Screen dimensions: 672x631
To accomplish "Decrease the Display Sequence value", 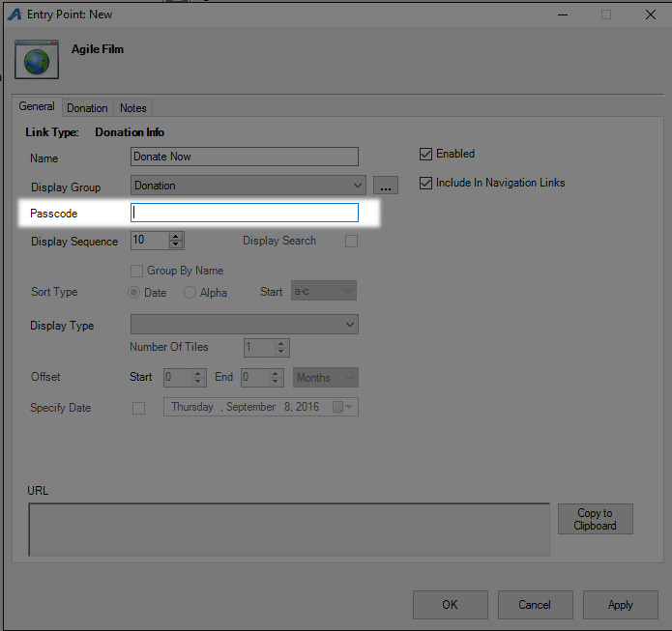I will pyautogui.click(x=176, y=244).
